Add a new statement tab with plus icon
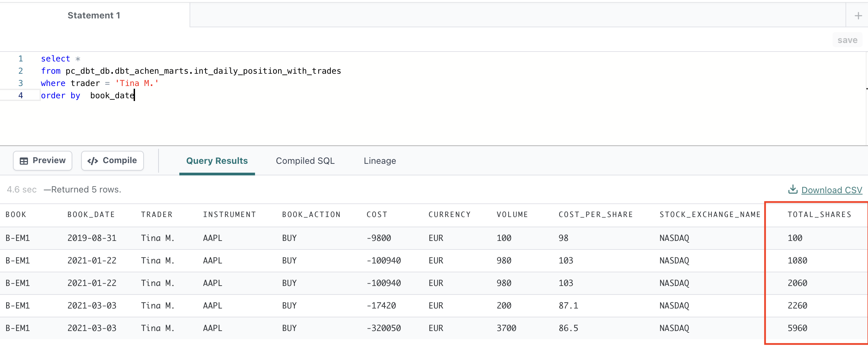 coord(858,16)
